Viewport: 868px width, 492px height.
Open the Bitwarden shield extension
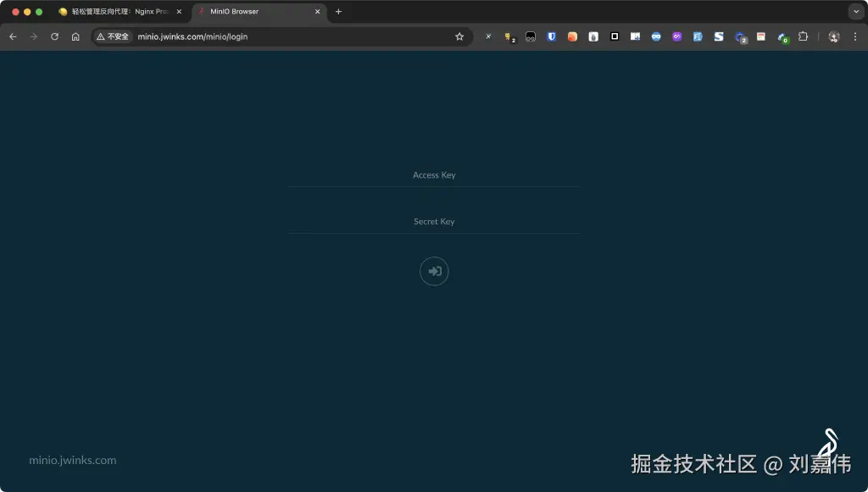point(551,36)
